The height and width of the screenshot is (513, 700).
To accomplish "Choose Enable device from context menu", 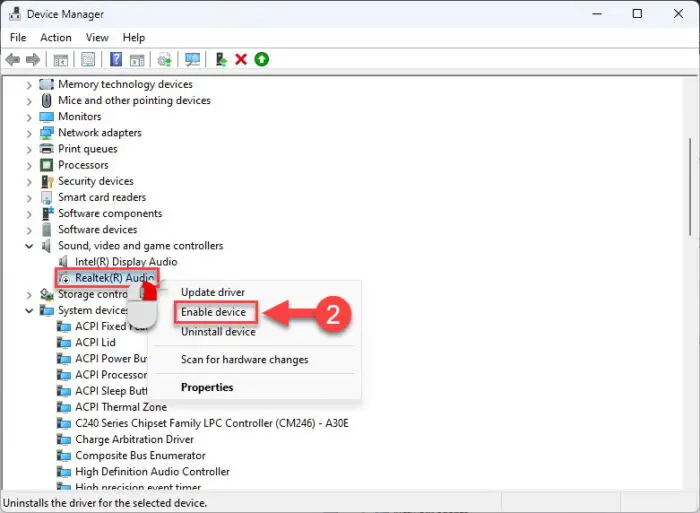I will tap(213, 312).
